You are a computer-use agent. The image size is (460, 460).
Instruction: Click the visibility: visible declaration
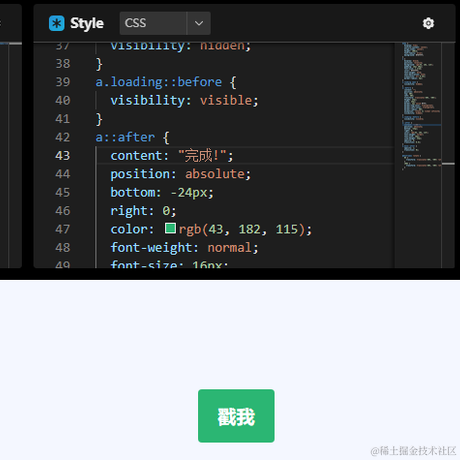coord(184,100)
